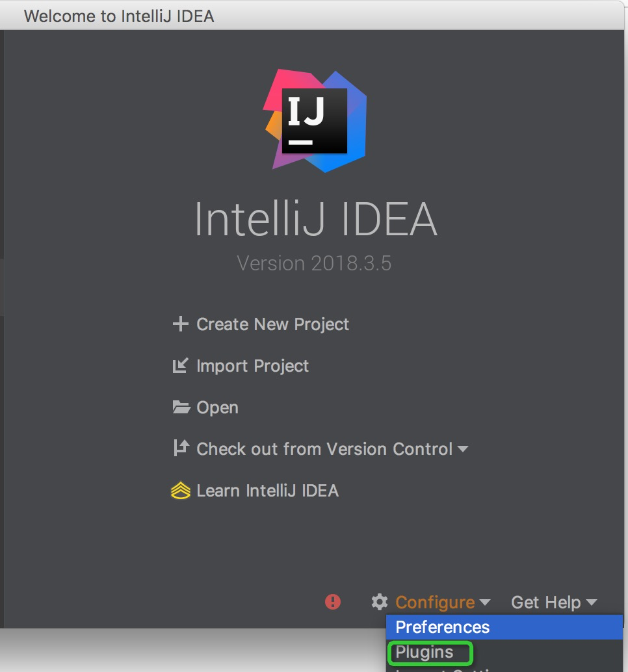Click the Get Help label text

(545, 602)
